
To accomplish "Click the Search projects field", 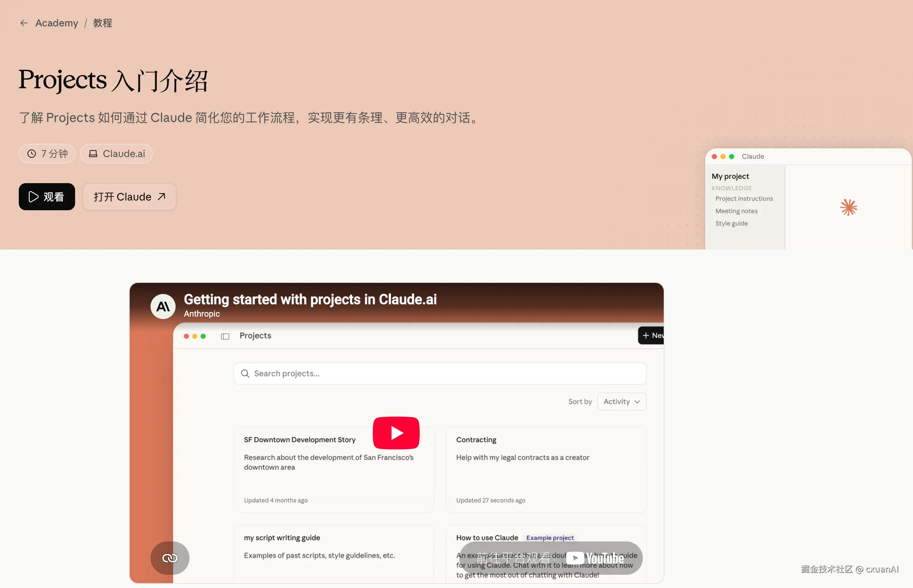I will (440, 374).
